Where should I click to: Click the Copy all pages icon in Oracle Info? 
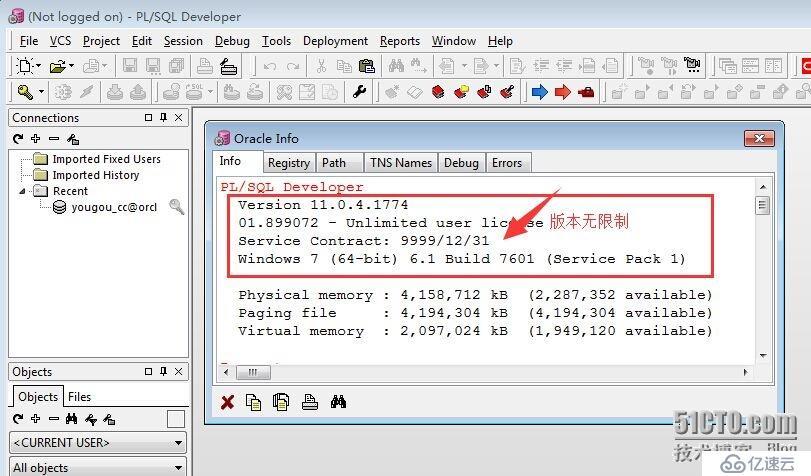[281, 402]
